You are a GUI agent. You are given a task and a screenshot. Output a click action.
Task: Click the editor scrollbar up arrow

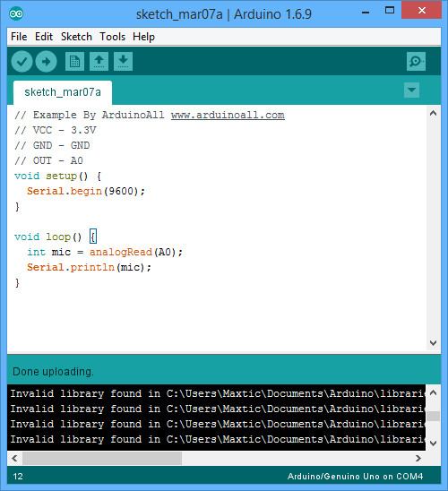tap(434, 114)
